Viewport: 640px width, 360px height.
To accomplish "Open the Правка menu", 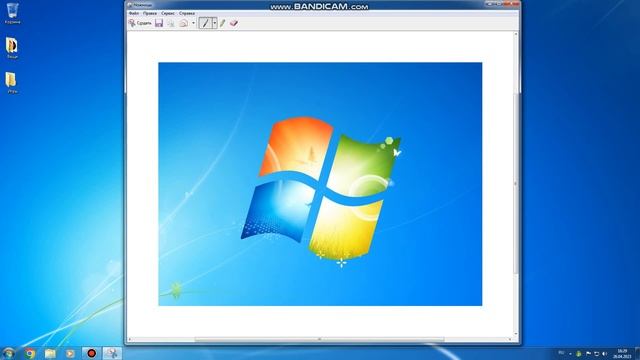I will click(x=150, y=13).
